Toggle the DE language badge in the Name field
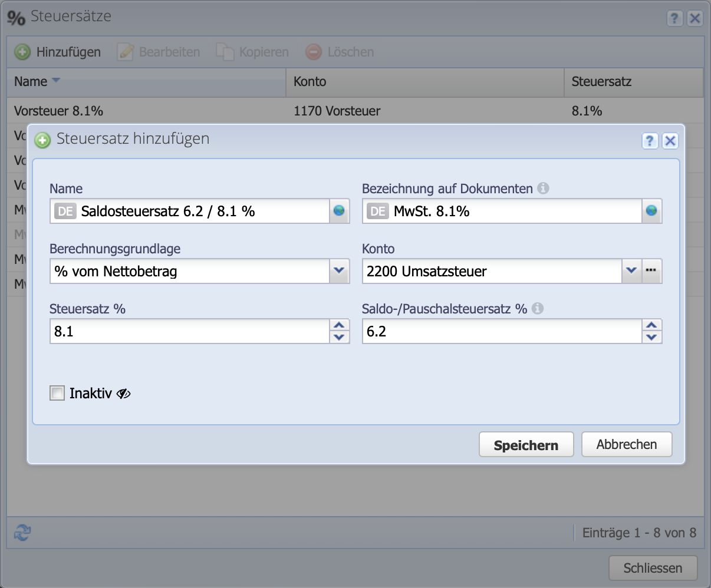711x588 pixels. pos(66,211)
